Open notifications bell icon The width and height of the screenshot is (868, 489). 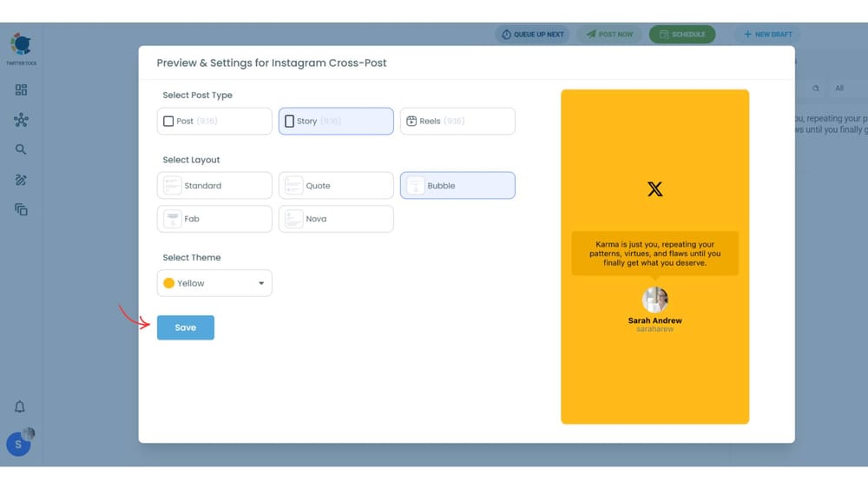(20, 406)
